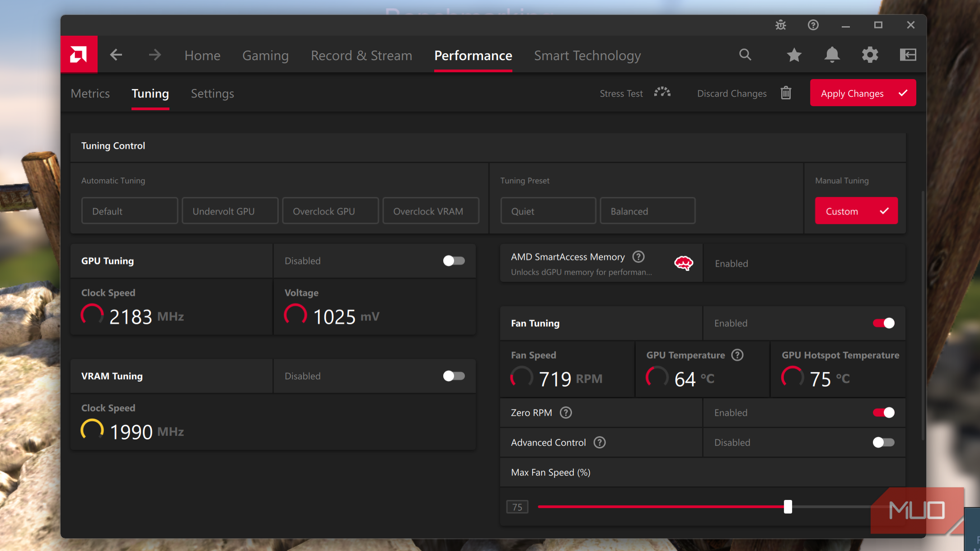980x551 pixels.
Task: Maximize the AMD Software window
Action: point(878,25)
